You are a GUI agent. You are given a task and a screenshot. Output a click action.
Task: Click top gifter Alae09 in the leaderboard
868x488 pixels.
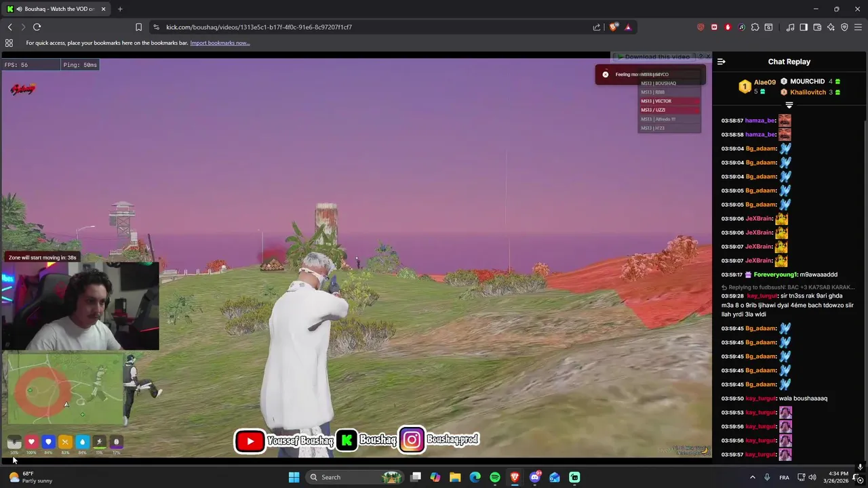click(764, 82)
